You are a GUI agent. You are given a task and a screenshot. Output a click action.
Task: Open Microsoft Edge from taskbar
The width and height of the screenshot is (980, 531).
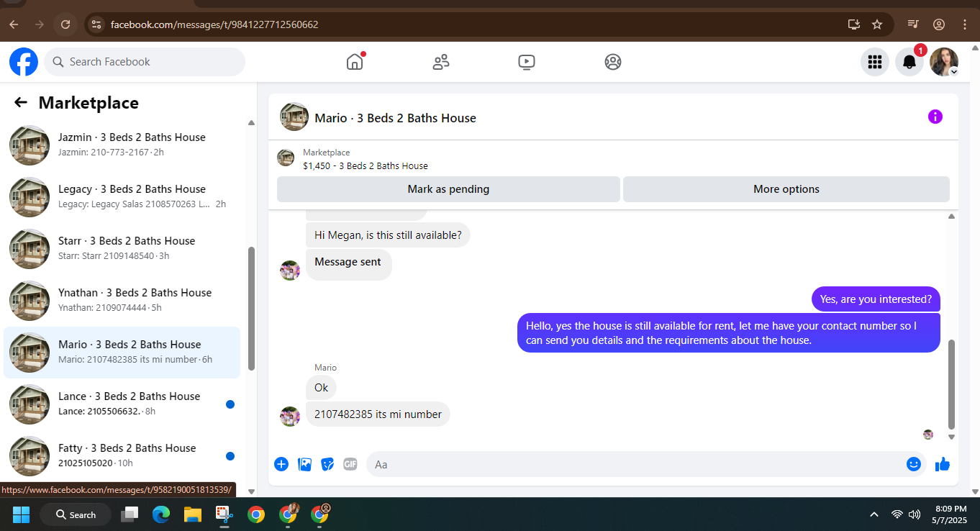click(x=161, y=514)
